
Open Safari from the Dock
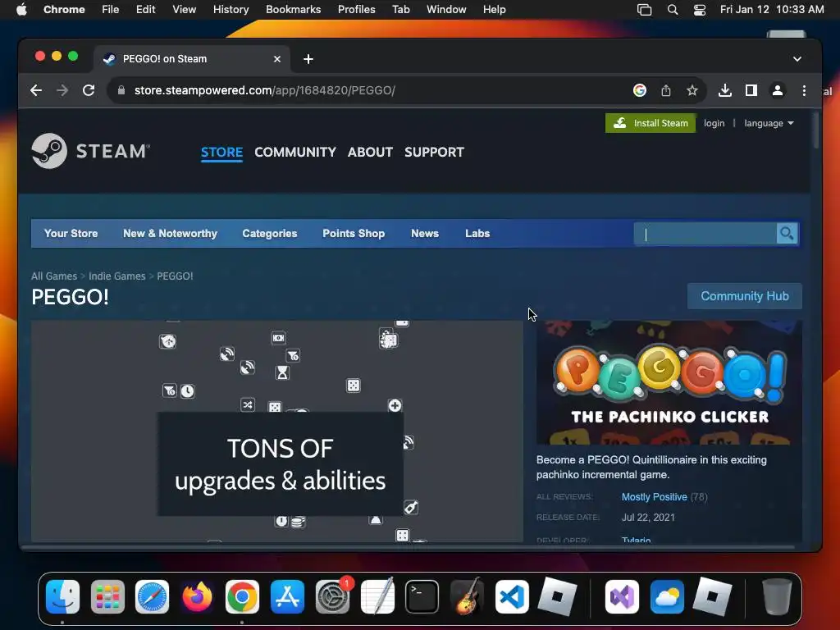(152, 597)
